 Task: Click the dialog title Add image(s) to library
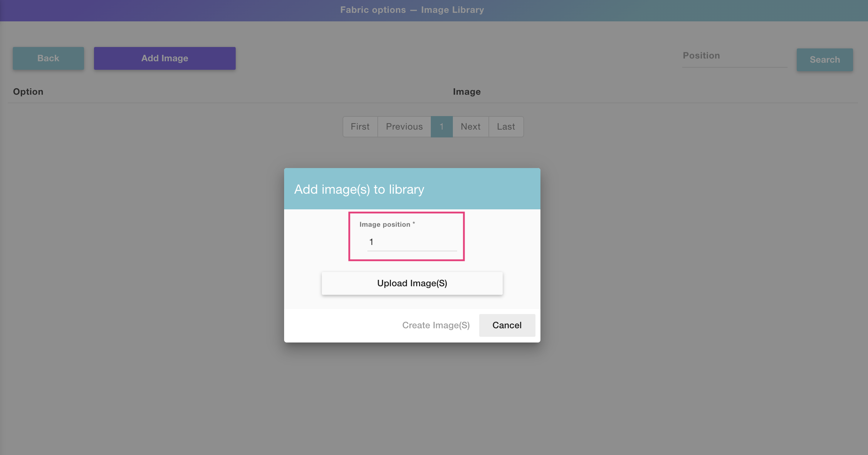tap(359, 189)
